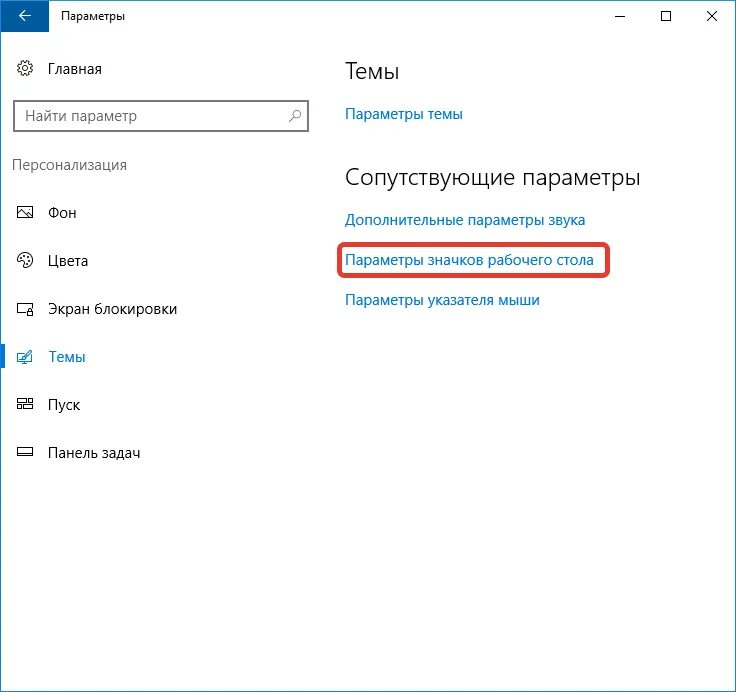Minimize the Параметры window
Image resolution: width=736 pixels, height=692 pixels.
[x=620, y=16]
